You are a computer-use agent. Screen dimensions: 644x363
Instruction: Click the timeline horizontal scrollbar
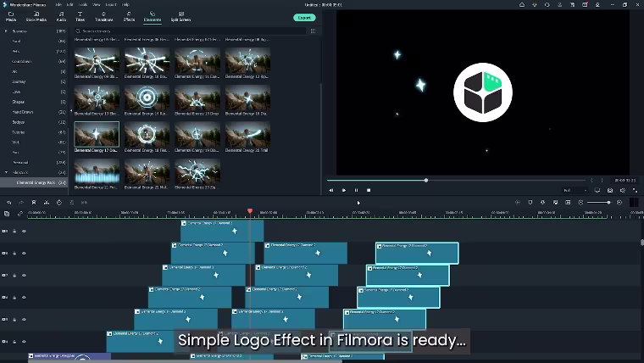[185, 361]
